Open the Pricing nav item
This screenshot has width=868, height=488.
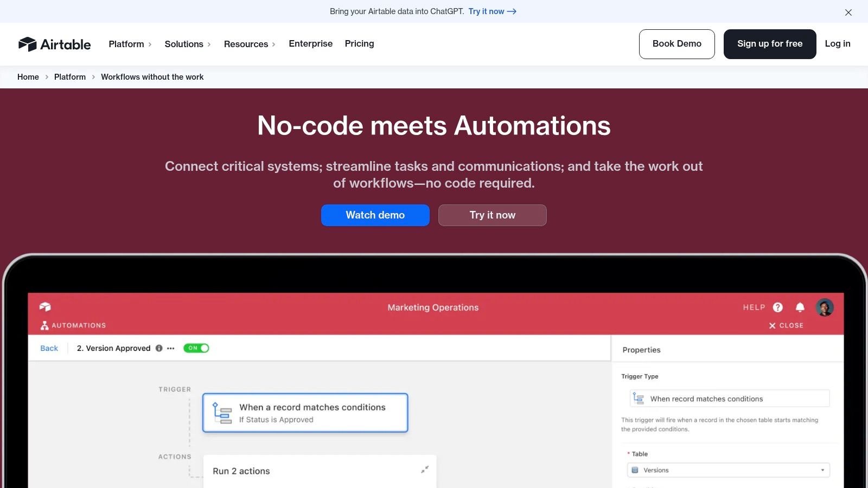360,43
